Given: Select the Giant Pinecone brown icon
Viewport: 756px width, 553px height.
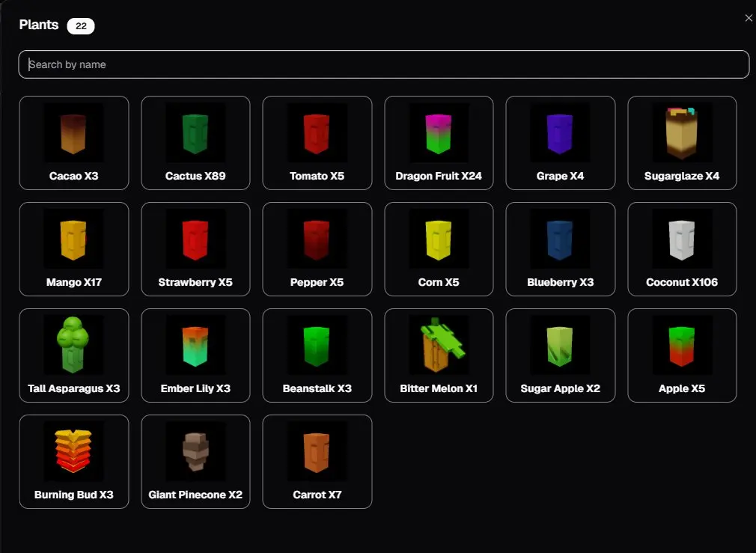Looking at the screenshot, I should pyautogui.click(x=195, y=451).
